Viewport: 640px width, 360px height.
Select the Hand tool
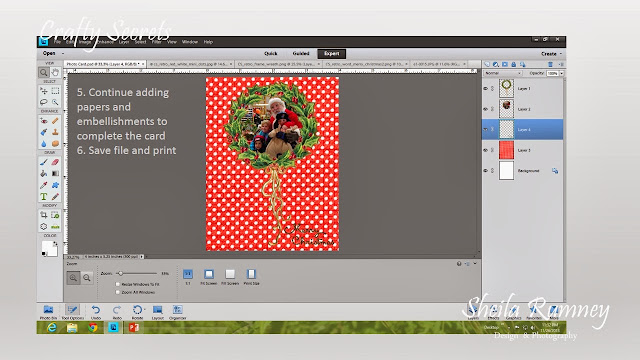pyautogui.click(x=55, y=73)
